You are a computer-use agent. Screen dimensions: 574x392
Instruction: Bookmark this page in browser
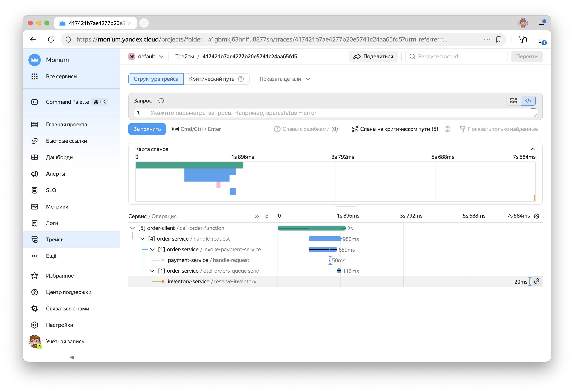click(x=499, y=39)
